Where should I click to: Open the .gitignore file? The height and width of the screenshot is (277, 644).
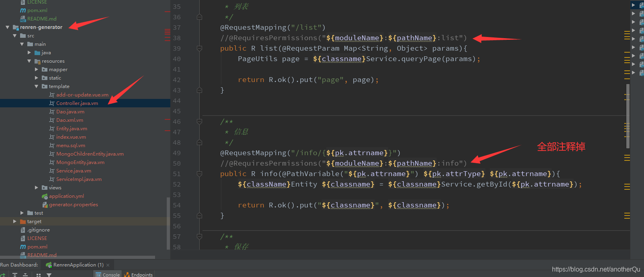click(39, 230)
